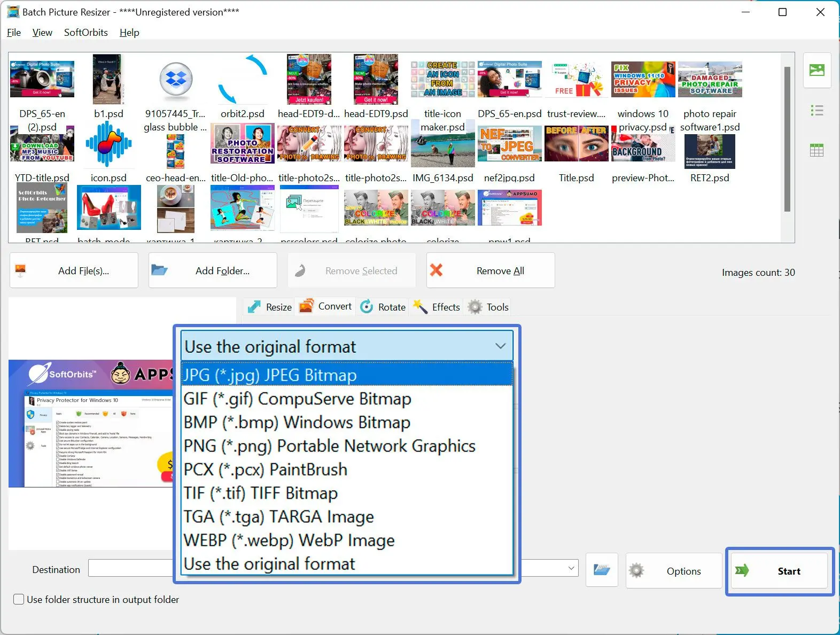Click the Images count: 30 label

[x=758, y=273]
